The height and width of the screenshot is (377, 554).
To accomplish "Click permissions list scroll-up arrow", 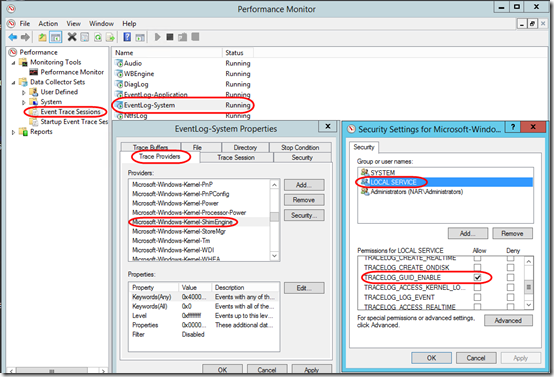I will (x=529, y=261).
